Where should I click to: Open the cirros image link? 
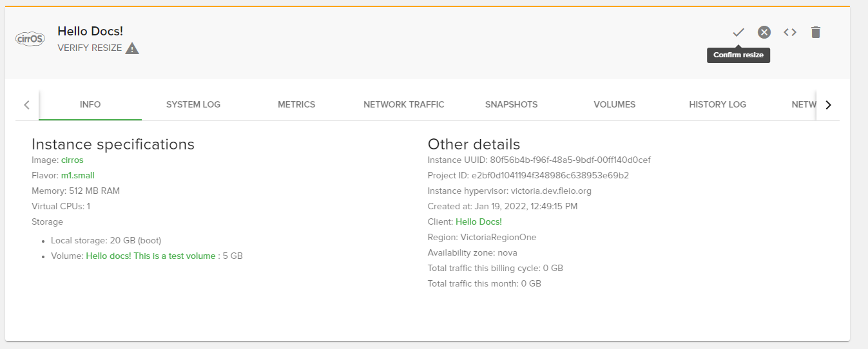point(72,160)
